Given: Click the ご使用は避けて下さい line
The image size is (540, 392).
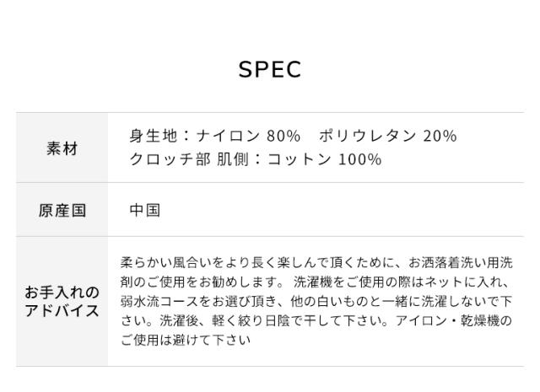Looking at the screenshot, I should (x=186, y=341).
